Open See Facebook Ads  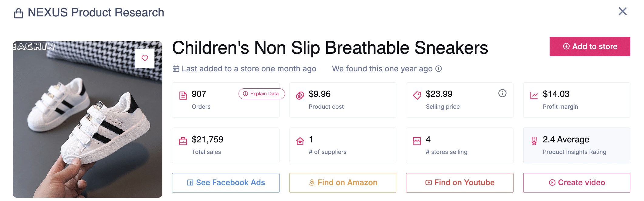point(225,182)
